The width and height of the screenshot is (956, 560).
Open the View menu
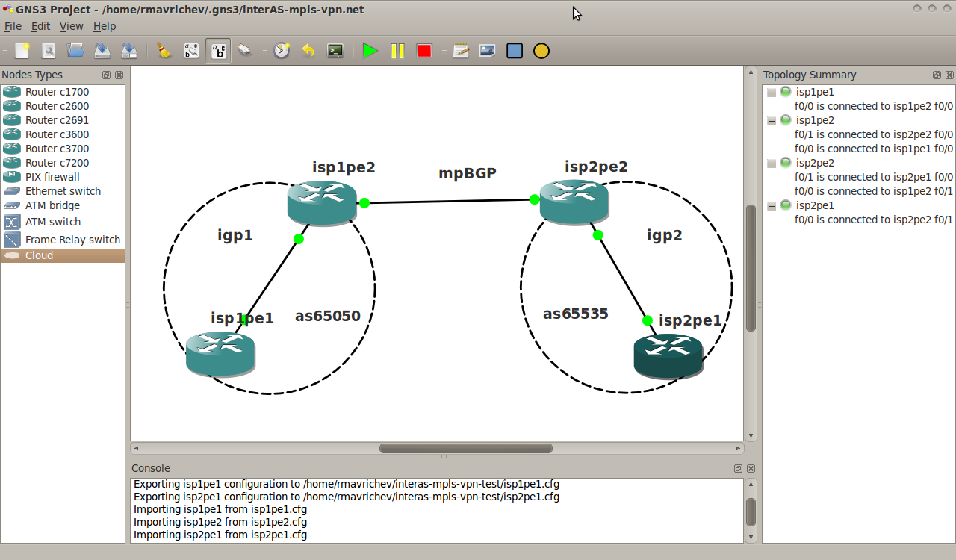coord(72,26)
